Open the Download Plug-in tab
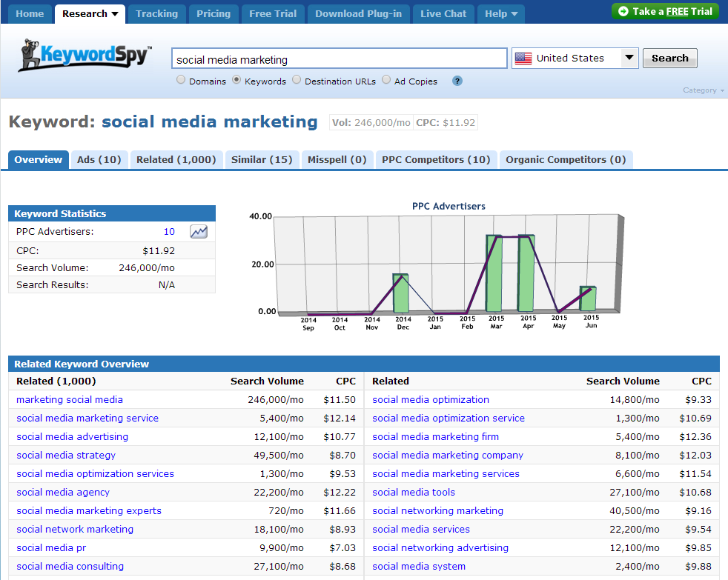The image size is (728, 580). [358, 14]
